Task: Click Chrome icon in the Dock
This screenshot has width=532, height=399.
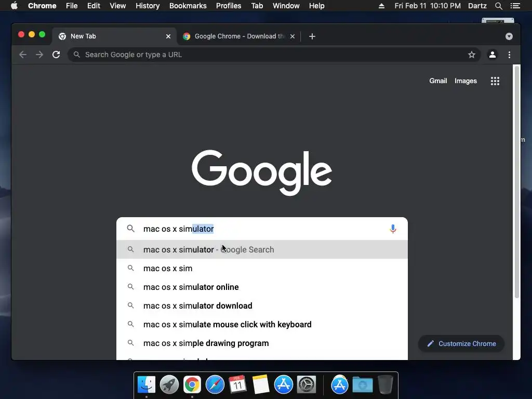Action: click(192, 384)
